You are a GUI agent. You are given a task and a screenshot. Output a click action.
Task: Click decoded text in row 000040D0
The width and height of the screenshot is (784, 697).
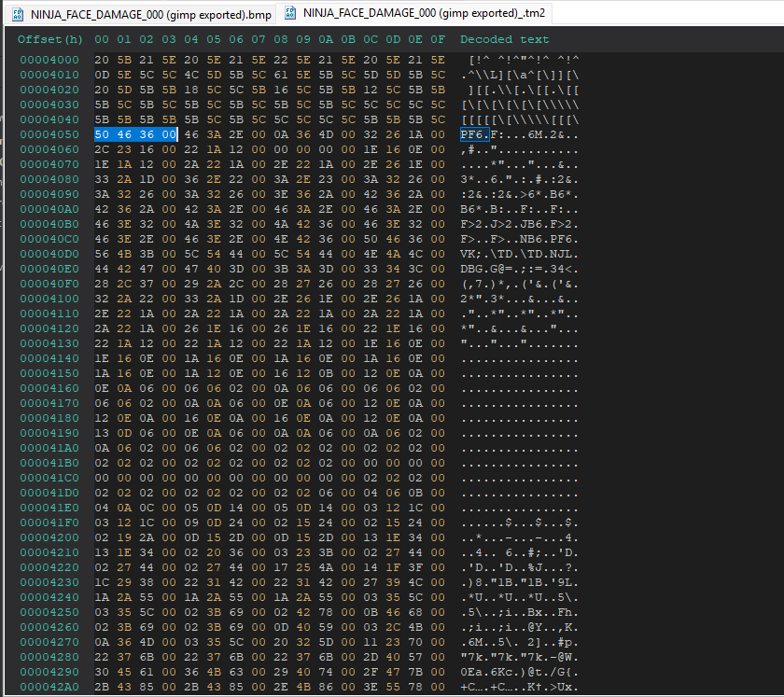pos(521,254)
